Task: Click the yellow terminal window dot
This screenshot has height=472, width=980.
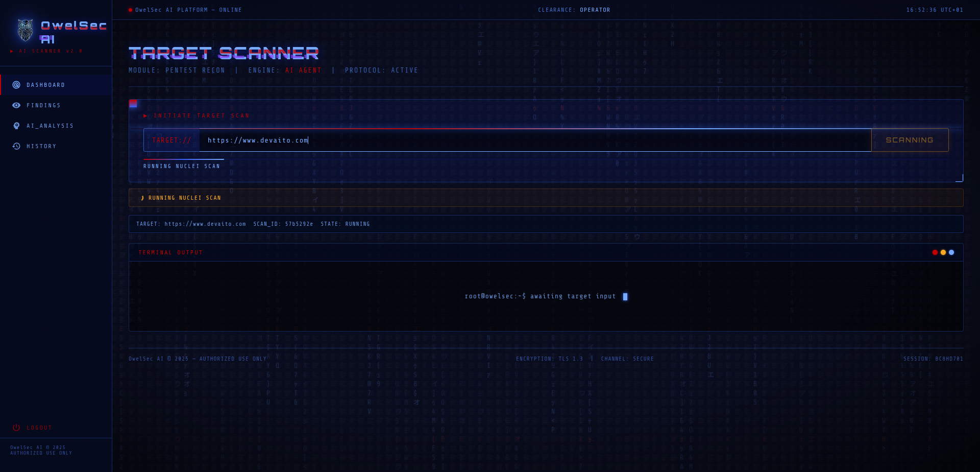Action: click(x=943, y=252)
